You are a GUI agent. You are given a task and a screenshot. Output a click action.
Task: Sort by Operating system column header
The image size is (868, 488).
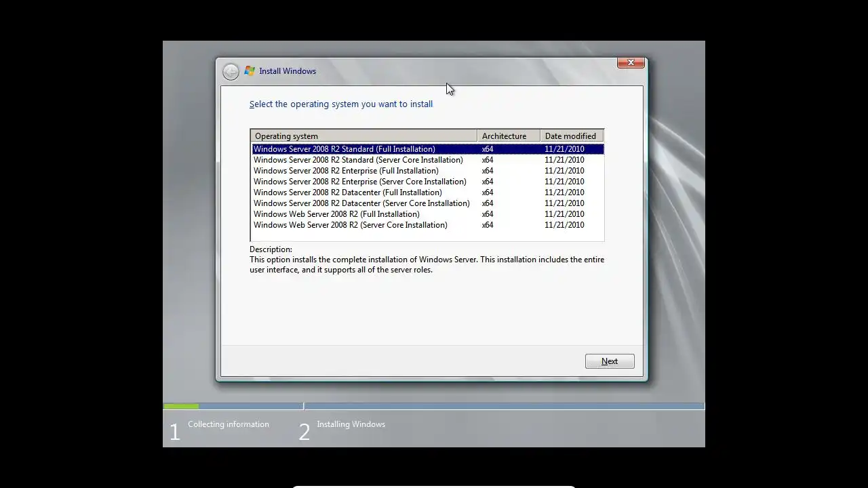(x=363, y=136)
